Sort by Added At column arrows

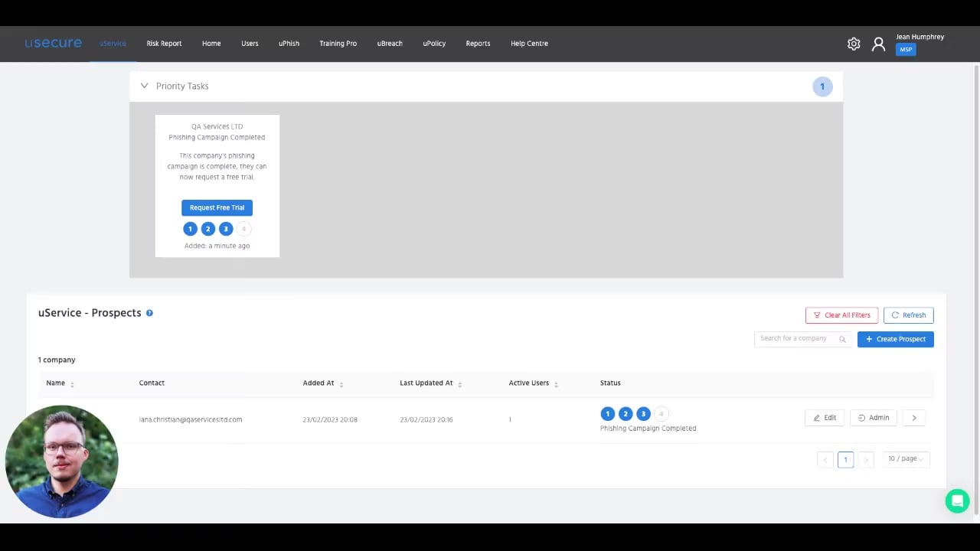341,384
